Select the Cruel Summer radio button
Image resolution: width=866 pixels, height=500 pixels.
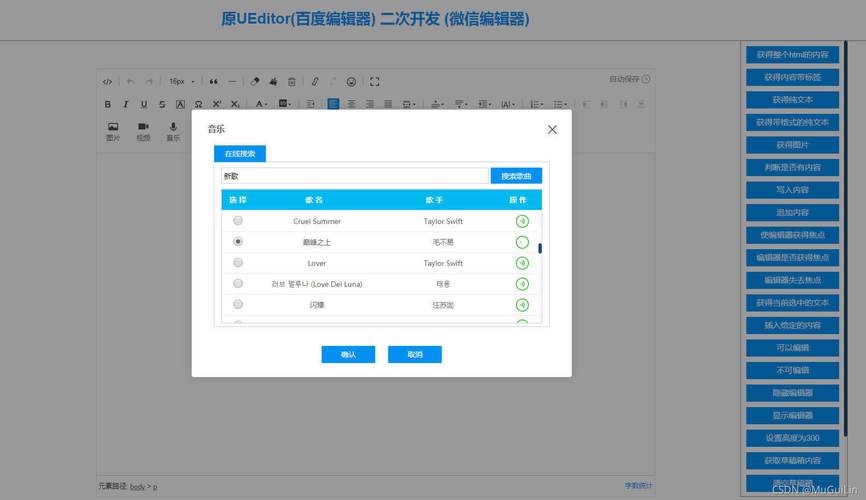click(238, 220)
